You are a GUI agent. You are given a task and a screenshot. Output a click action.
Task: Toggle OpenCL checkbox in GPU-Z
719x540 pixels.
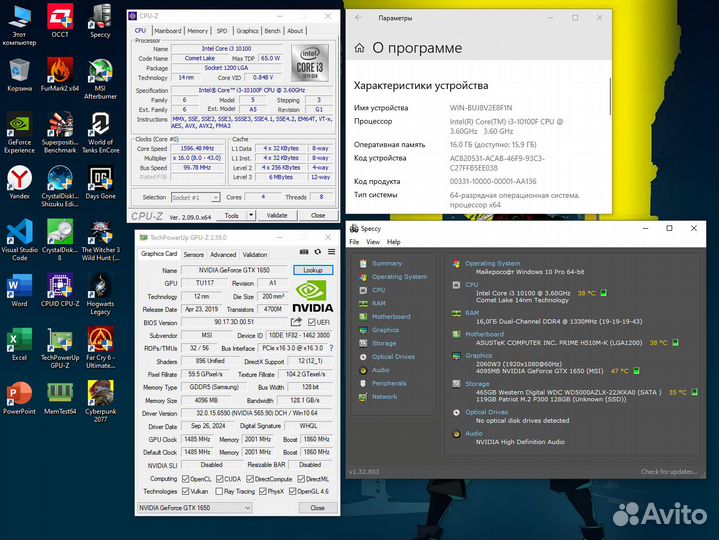(185, 479)
